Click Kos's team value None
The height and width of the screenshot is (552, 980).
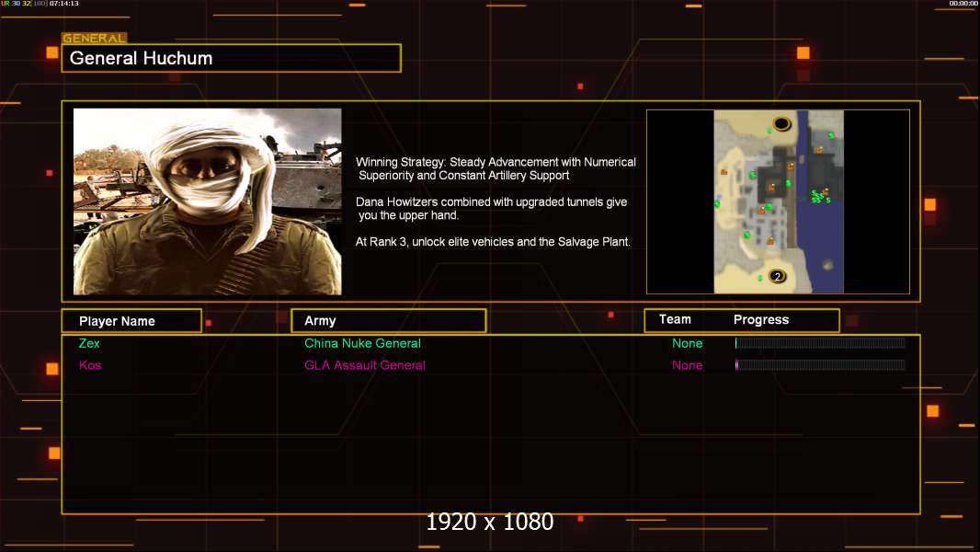pos(687,365)
